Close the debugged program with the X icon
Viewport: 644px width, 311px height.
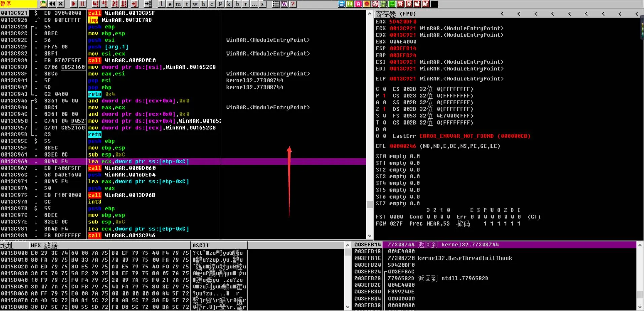click(61, 4)
